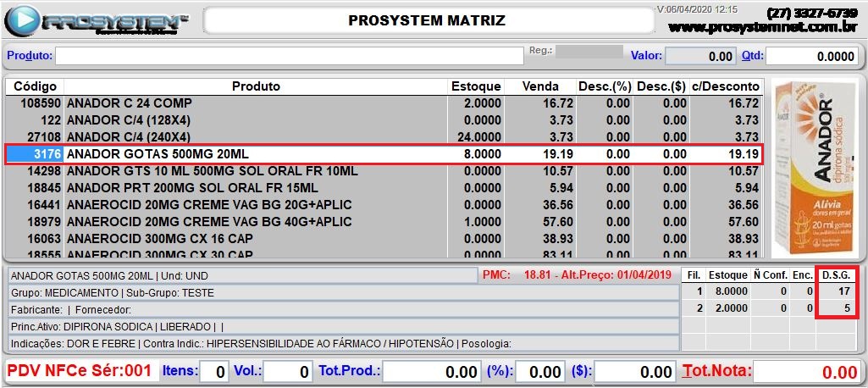
Task: Click the Anador product image thumbnail
Action: [x=814, y=169]
